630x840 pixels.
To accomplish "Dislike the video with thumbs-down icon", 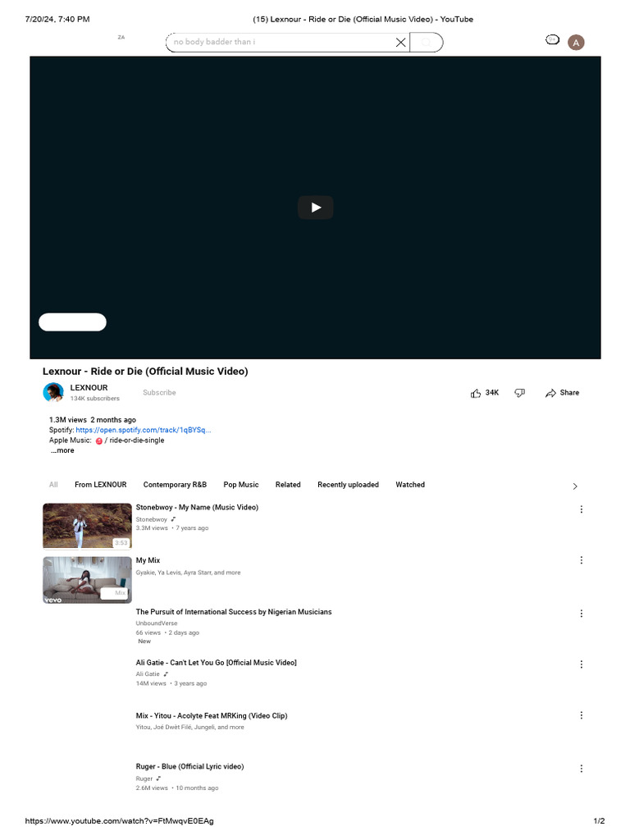I will tap(519, 393).
